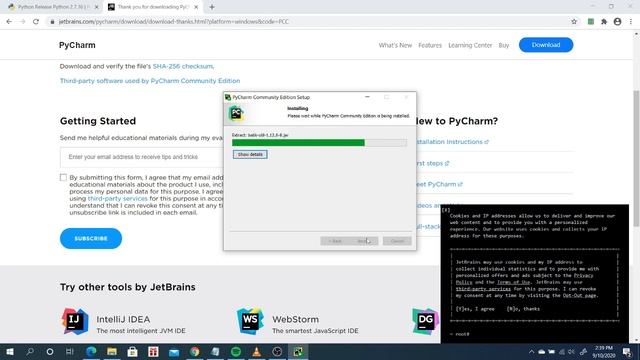Show hidden system tray icons
This screenshot has width=640, height=360.
pyautogui.click(x=531, y=351)
